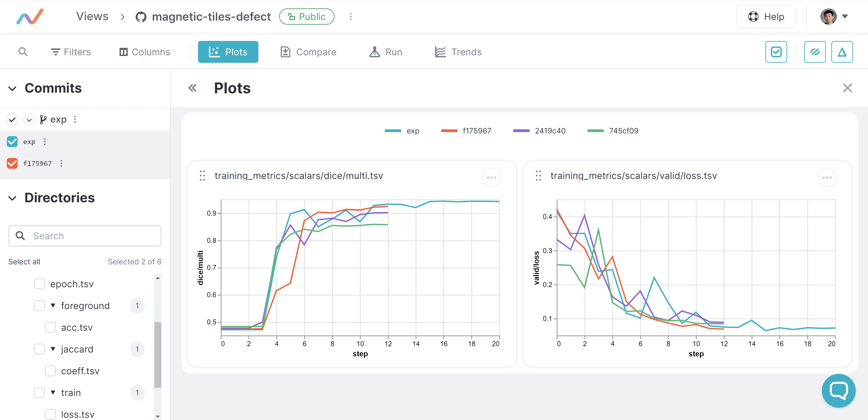Enable the coeff.tsv checkbox

click(x=50, y=371)
